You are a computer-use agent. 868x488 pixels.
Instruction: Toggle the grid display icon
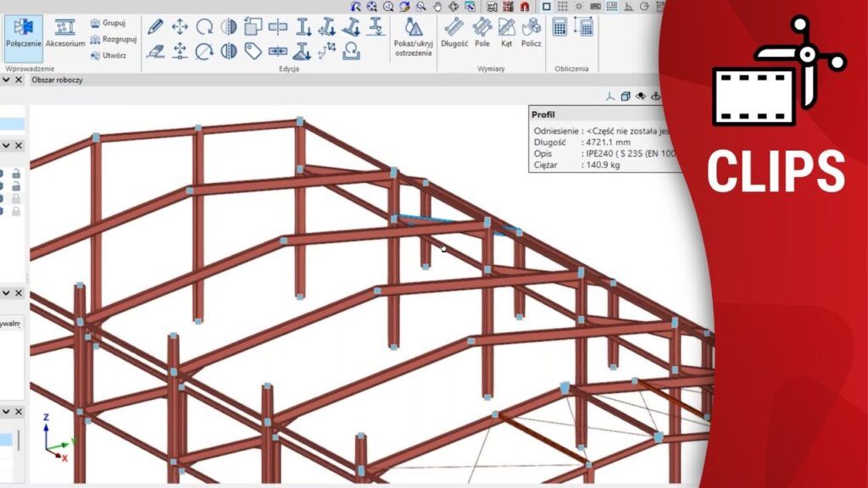(x=562, y=7)
